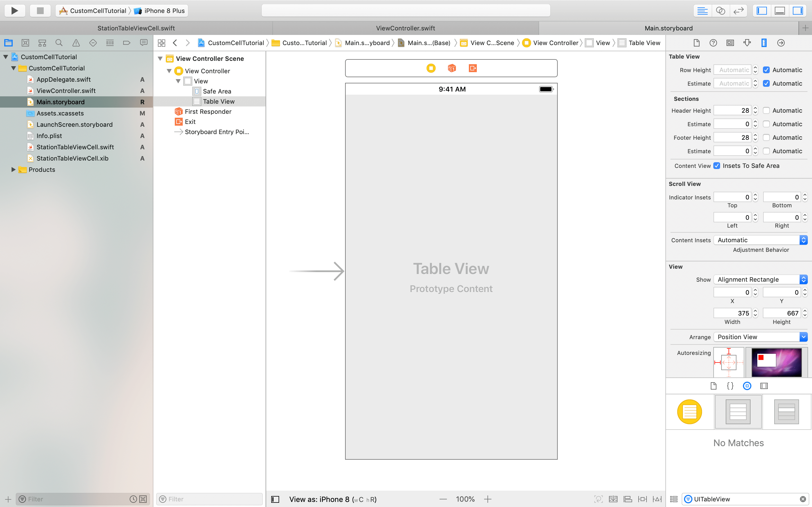Show the Find navigator magnifier icon
The height and width of the screenshot is (507, 812).
59,43
